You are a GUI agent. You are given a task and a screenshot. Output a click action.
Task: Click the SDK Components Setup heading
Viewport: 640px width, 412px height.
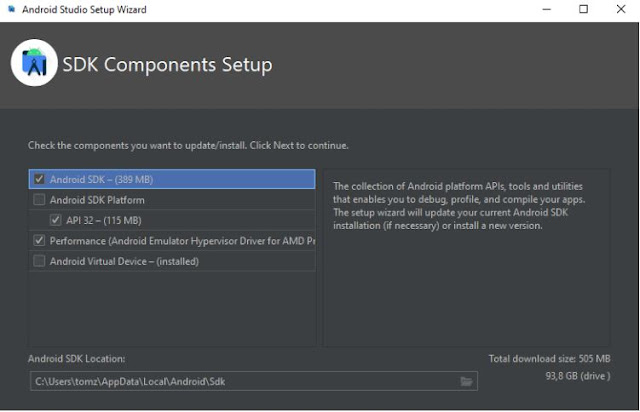tap(167, 65)
